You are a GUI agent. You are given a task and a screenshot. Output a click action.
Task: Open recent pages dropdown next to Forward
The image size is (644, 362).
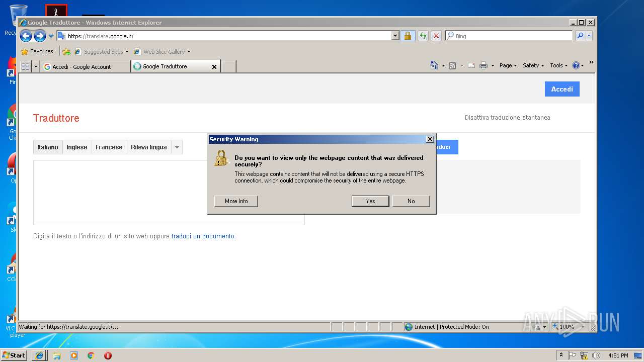click(51, 36)
